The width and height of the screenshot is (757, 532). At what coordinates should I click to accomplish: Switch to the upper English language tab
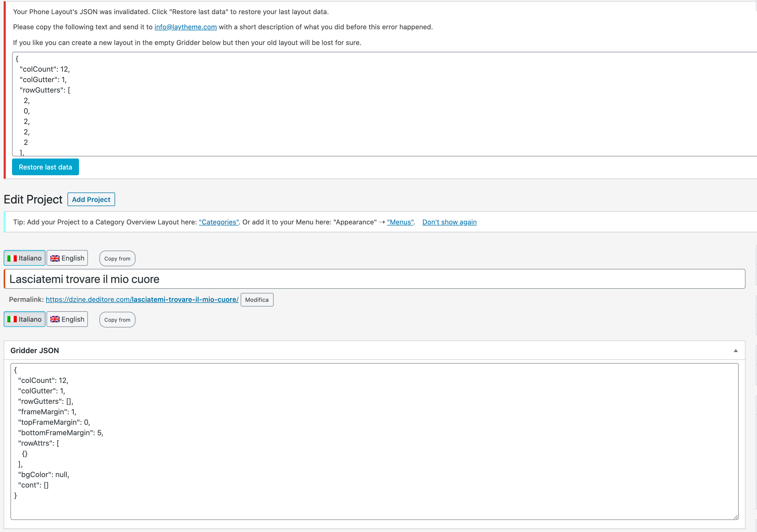point(67,258)
